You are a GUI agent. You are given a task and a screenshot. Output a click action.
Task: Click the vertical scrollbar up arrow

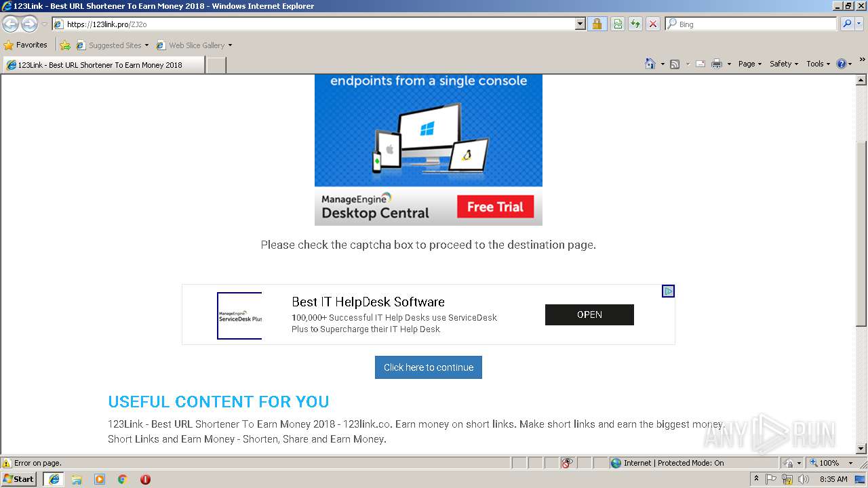[x=861, y=80]
